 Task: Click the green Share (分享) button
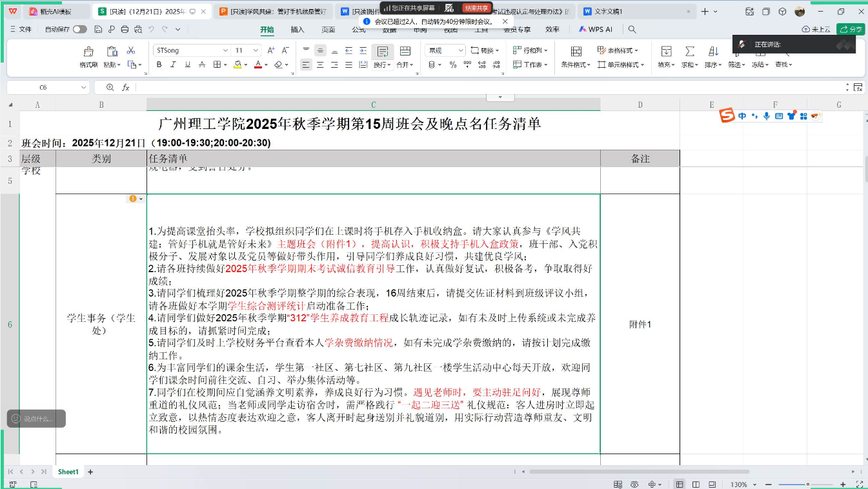(850, 29)
